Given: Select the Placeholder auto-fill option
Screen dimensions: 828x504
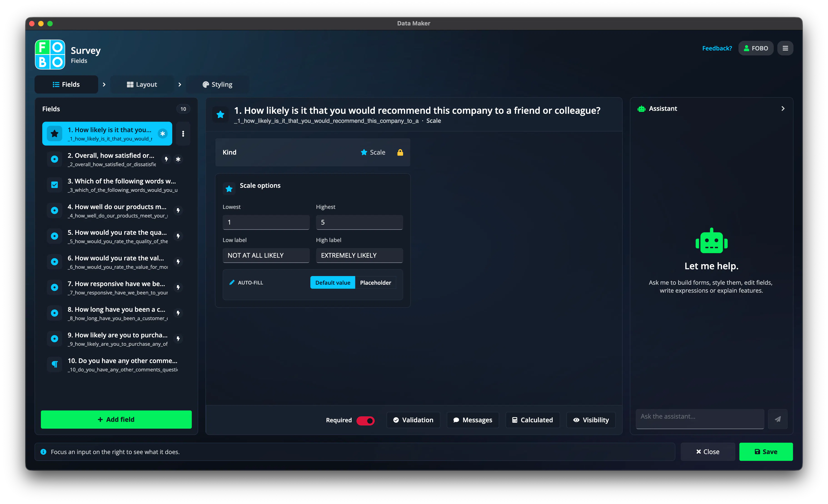Looking at the screenshot, I should (375, 283).
